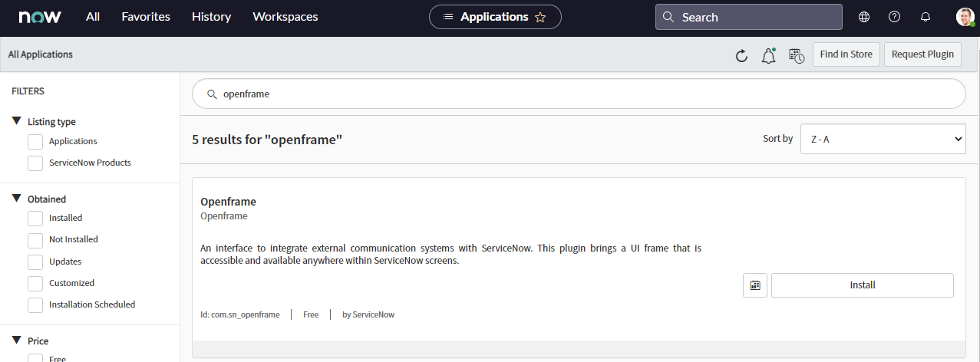Check the Not Installed filter

35,240
